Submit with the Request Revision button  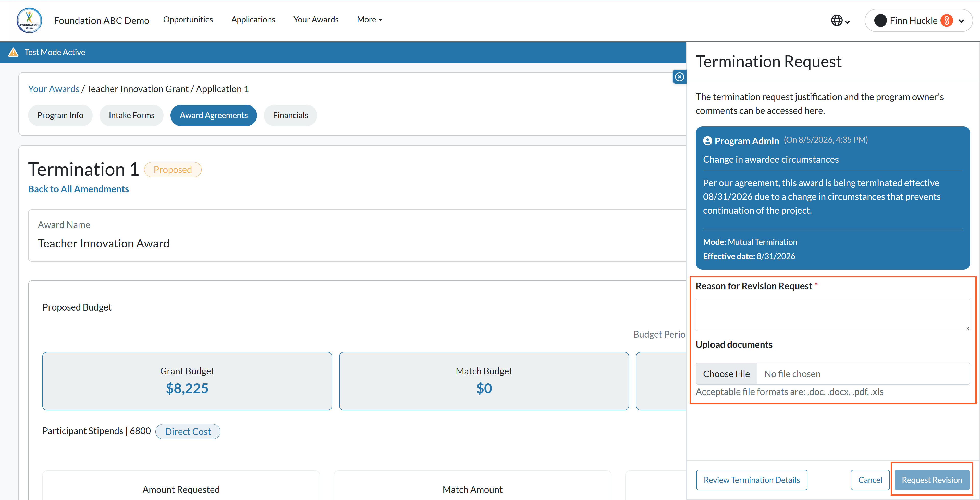(932, 480)
